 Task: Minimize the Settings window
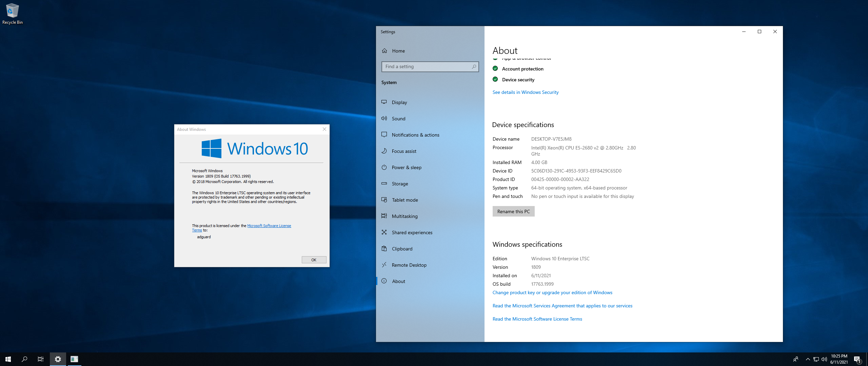pyautogui.click(x=744, y=32)
